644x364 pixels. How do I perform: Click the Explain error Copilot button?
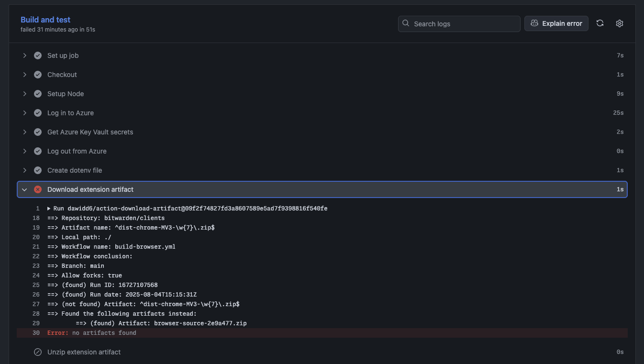click(x=556, y=23)
